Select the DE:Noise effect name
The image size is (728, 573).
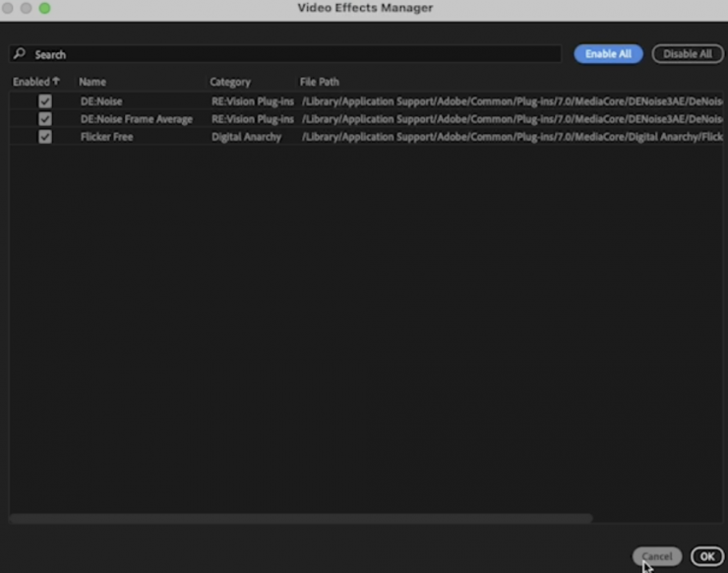point(101,101)
